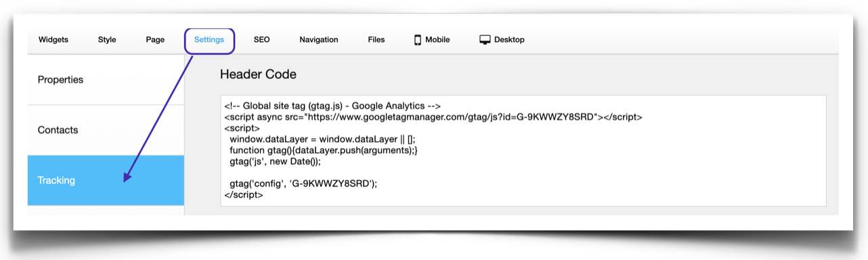This screenshot has height=260, width=868.
Task: Open the Page tab
Action: tap(155, 40)
